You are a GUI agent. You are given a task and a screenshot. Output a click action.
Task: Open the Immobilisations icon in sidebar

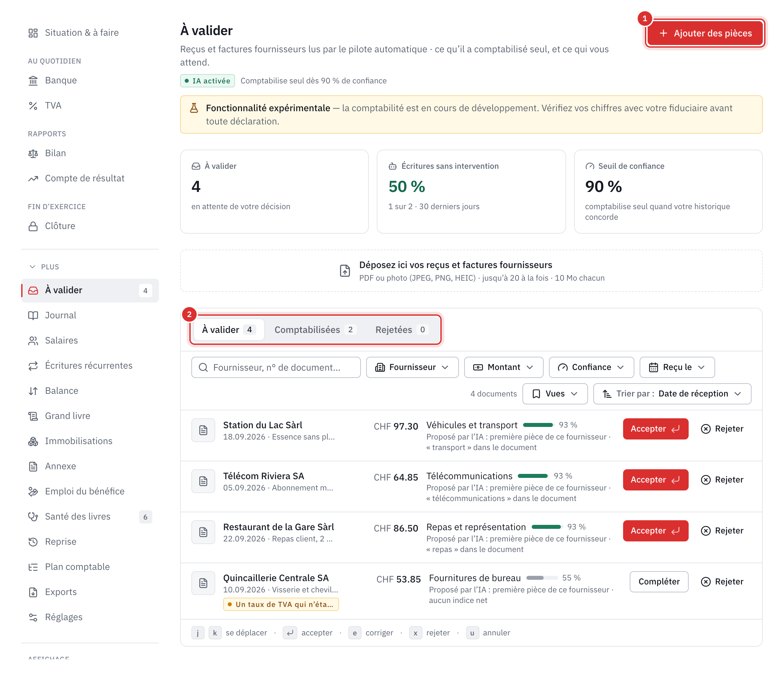pos(33,441)
